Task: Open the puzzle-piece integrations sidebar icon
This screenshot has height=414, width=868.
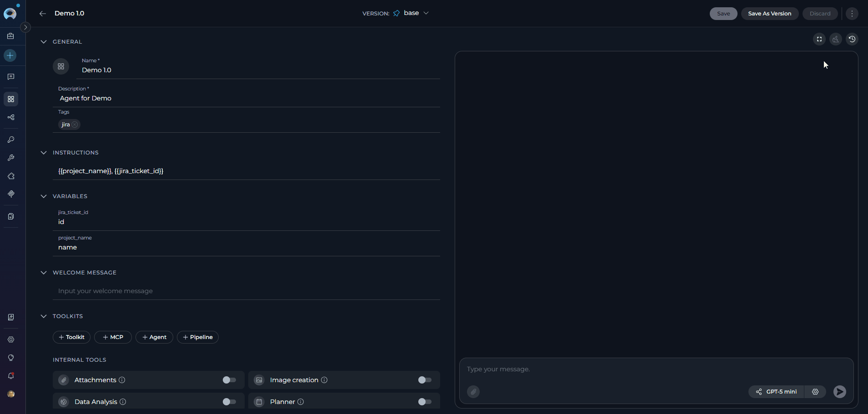Action: coord(11,176)
